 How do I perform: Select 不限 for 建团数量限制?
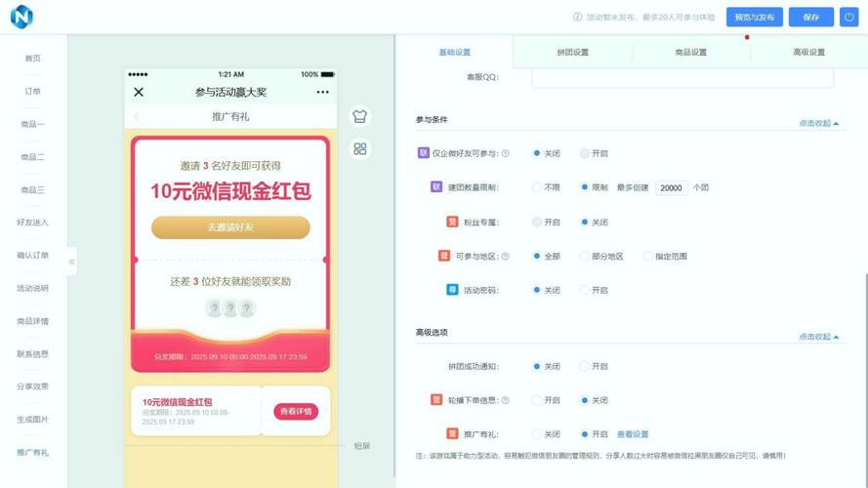click(x=536, y=187)
